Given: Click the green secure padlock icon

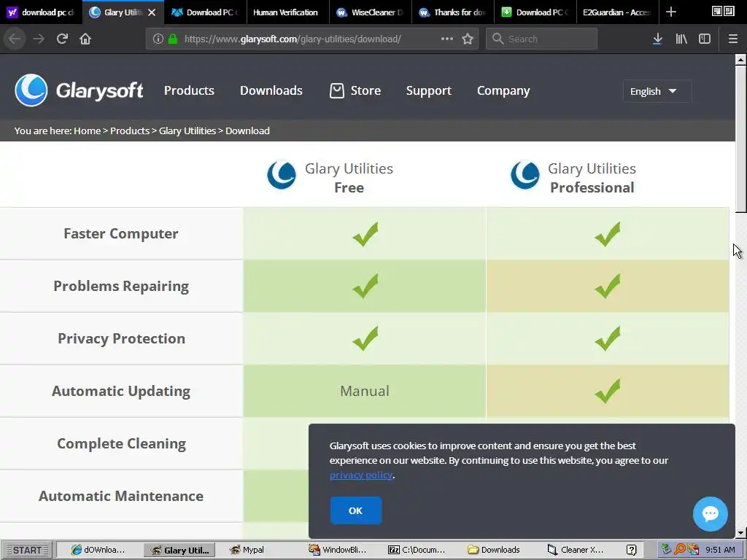Looking at the screenshot, I should [173, 39].
